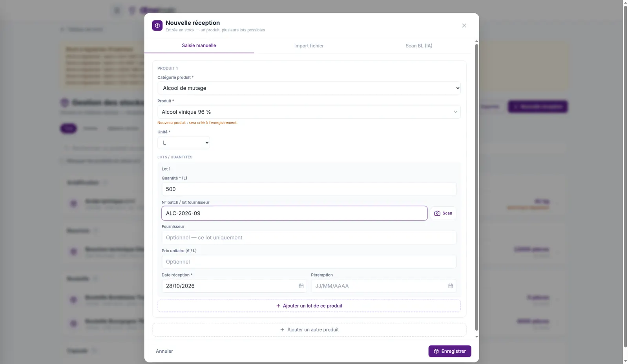Cancel with the Annuler button
The height and width of the screenshot is (364, 628).
pyautogui.click(x=164, y=351)
